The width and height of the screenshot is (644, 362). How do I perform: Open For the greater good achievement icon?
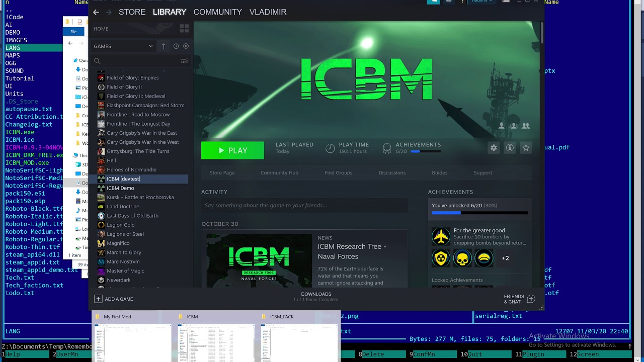pyautogui.click(x=441, y=236)
